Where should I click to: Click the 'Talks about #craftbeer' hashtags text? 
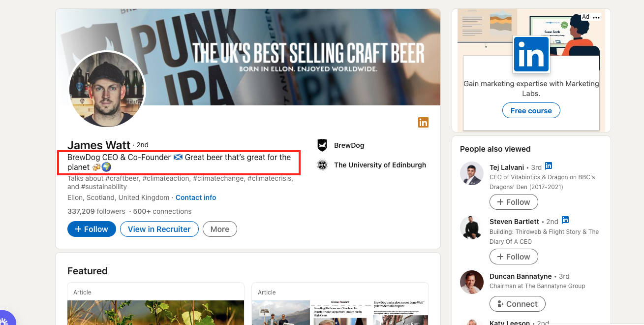point(180,182)
